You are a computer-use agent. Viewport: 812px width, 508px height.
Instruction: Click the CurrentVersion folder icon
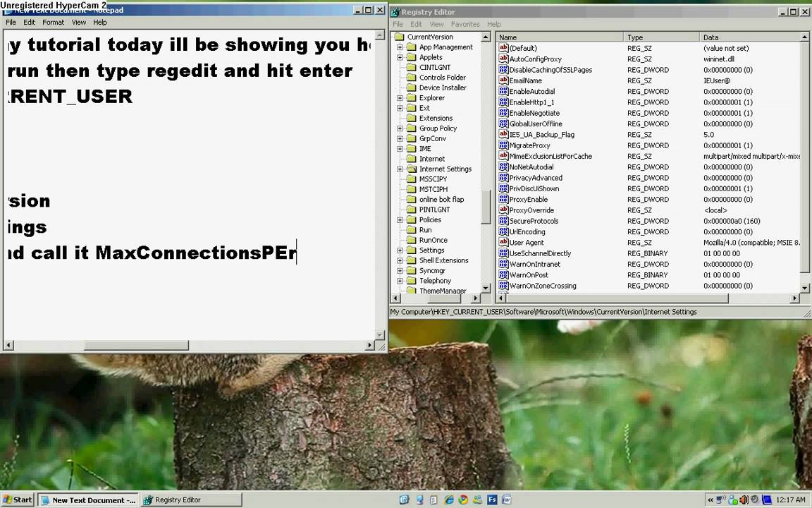(399, 37)
